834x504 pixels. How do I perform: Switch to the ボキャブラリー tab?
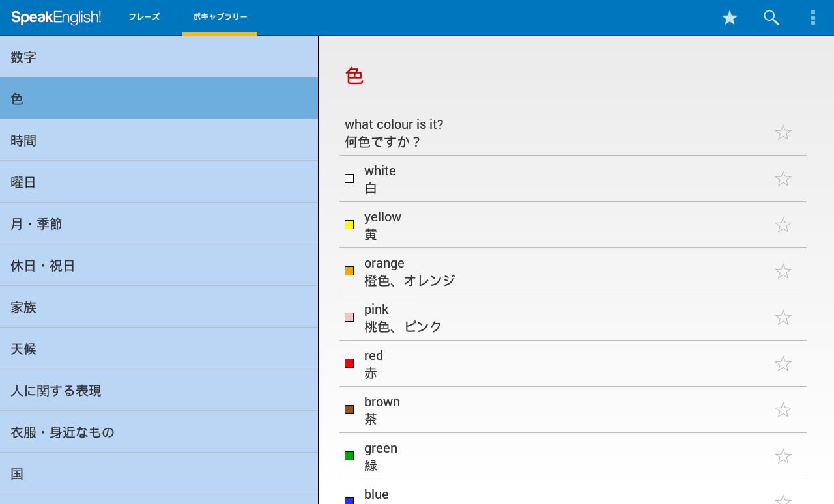pos(220,17)
